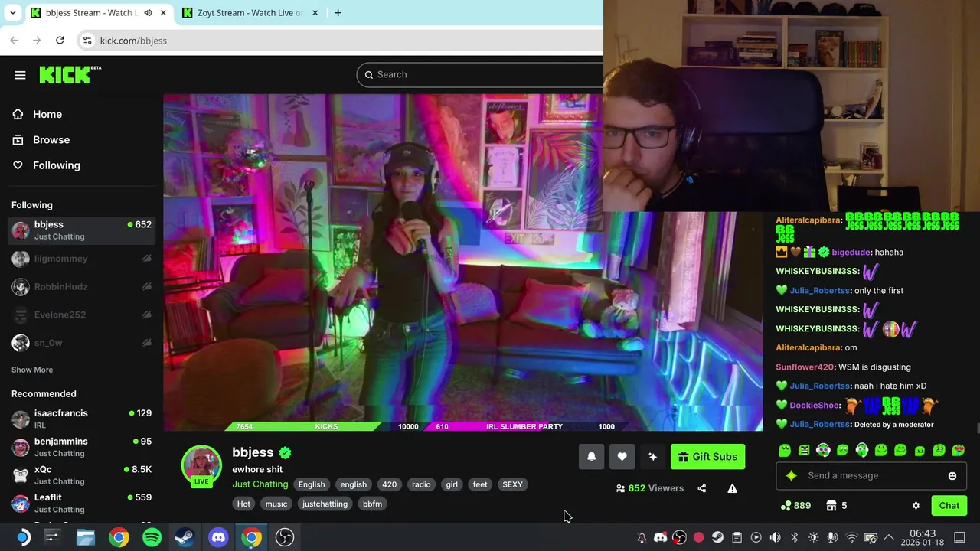Click DookieShoe username in chat
The height and width of the screenshot is (551, 980).
point(815,406)
